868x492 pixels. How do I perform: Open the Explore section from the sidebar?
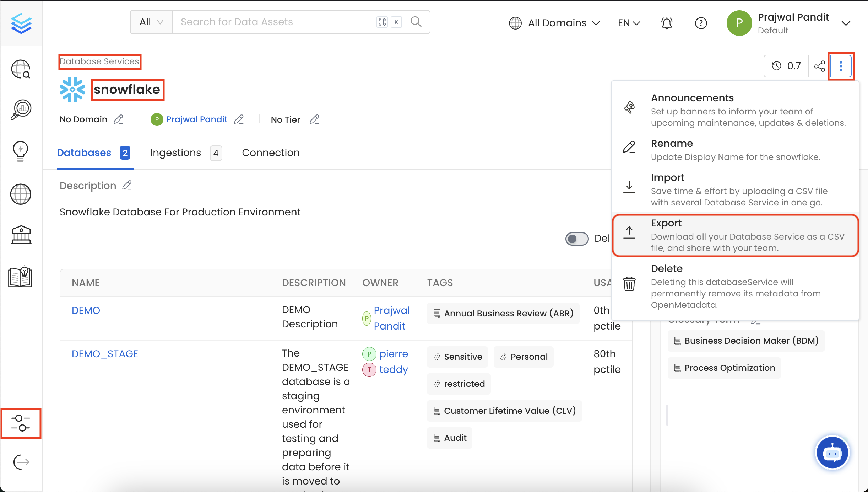(20, 69)
